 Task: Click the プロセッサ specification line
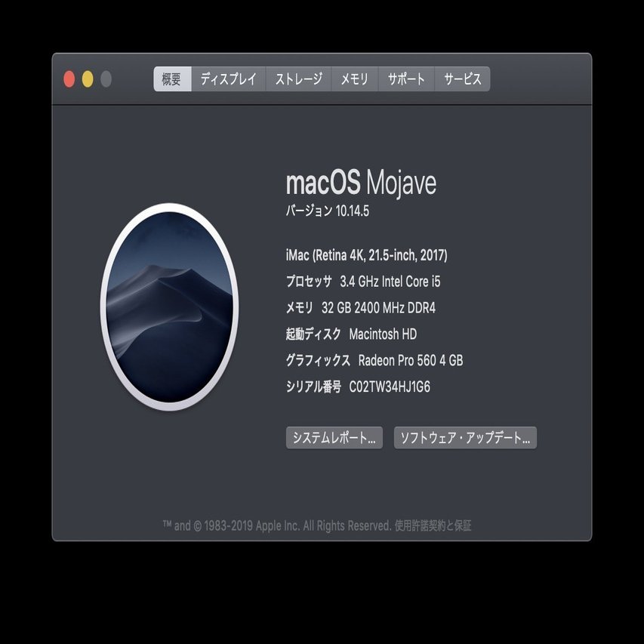[364, 281]
